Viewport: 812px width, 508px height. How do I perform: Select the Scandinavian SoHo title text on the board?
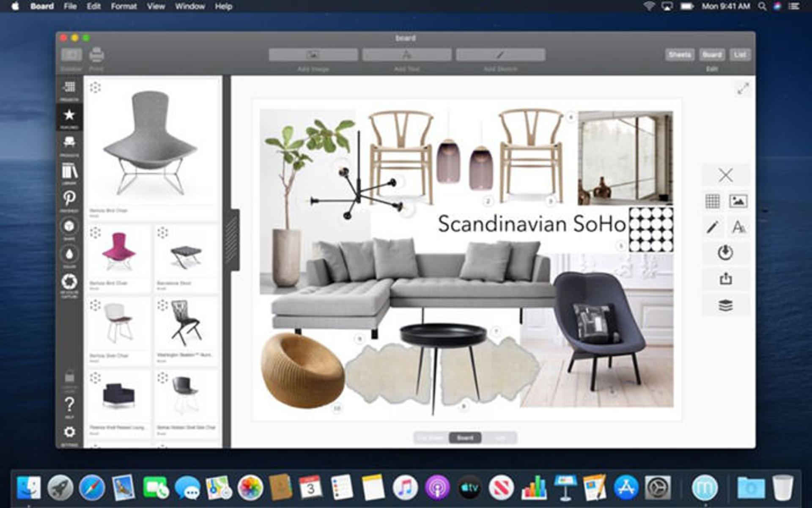click(532, 224)
